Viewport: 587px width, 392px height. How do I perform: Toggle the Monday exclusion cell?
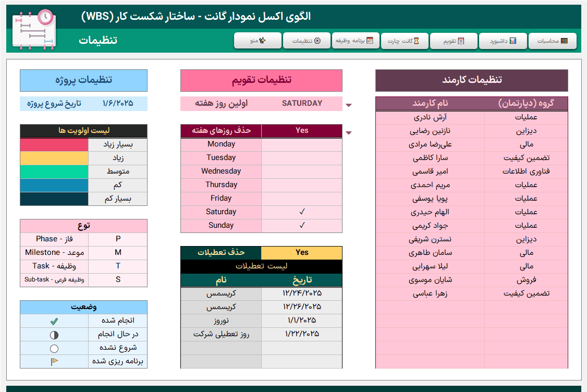(302, 144)
